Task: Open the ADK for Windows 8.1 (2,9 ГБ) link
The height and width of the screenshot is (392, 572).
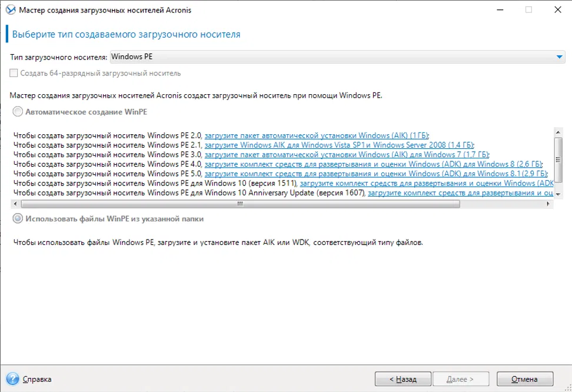Action: coord(376,174)
